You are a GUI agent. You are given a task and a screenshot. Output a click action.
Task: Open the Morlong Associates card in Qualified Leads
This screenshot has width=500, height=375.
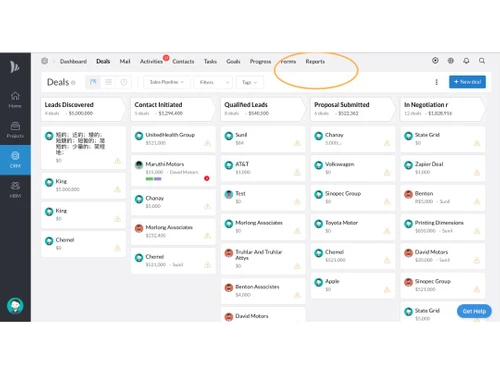(x=263, y=227)
